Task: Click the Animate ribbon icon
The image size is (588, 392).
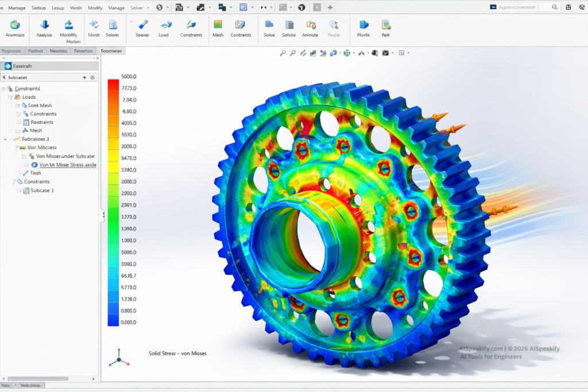Action: (x=310, y=26)
